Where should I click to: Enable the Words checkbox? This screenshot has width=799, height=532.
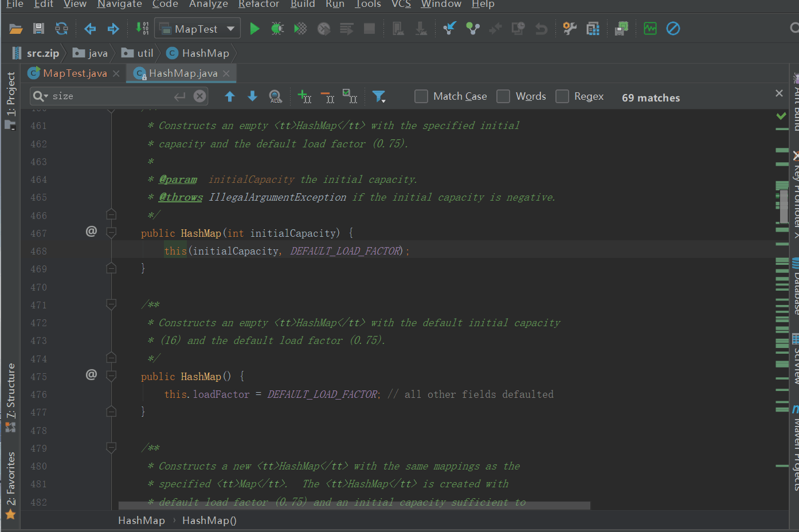(503, 96)
